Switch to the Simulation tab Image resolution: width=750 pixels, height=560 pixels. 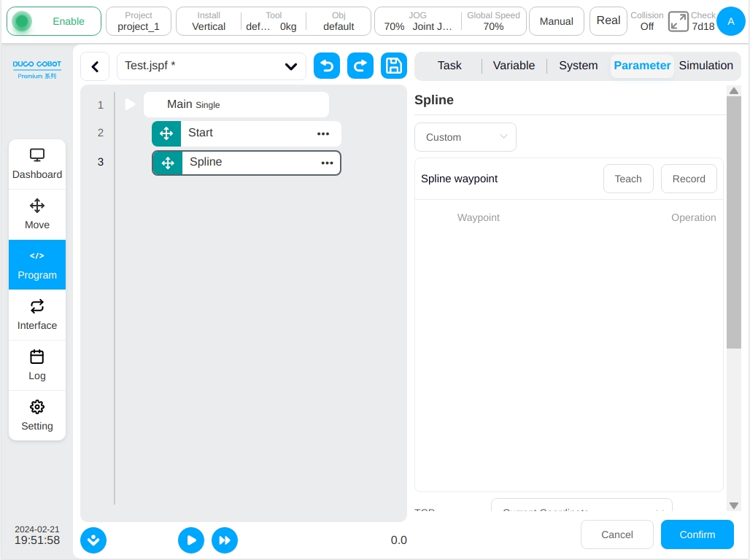click(x=705, y=66)
